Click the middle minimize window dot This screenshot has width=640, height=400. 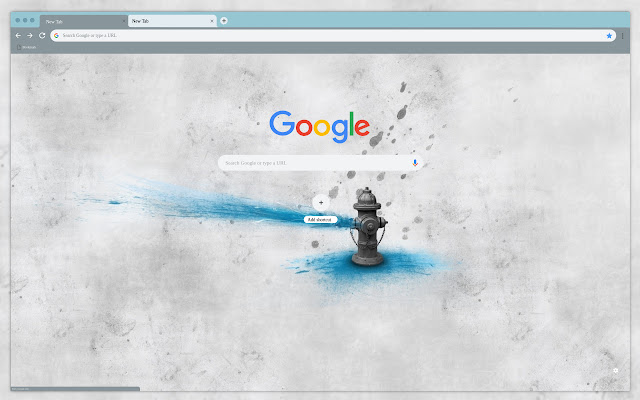[25, 20]
